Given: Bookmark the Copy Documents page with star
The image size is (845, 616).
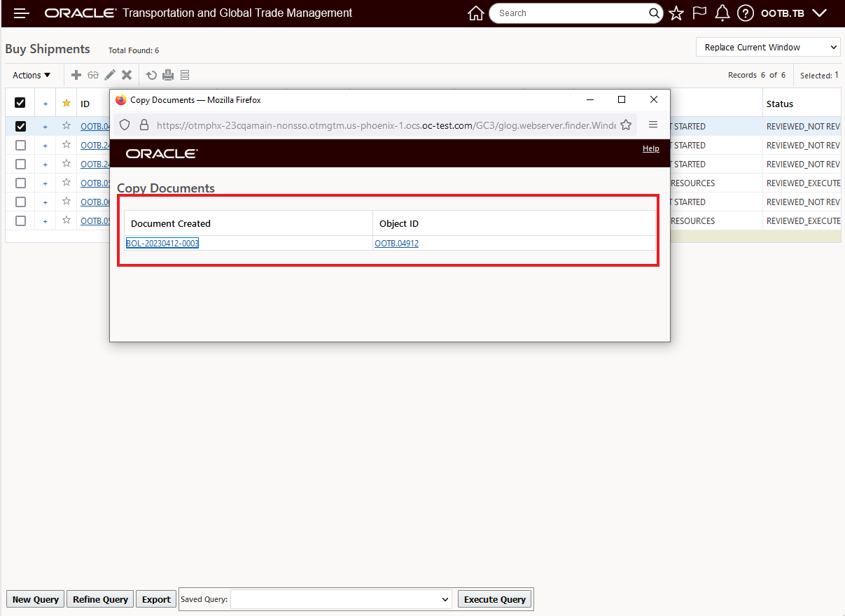Looking at the screenshot, I should click(x=626, y=125).
